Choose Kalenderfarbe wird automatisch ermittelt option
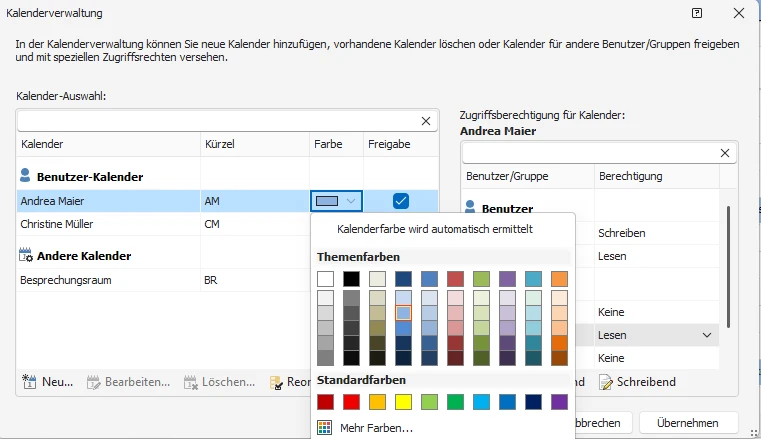This screenshot has width=761, height=439. click(435, 229)
